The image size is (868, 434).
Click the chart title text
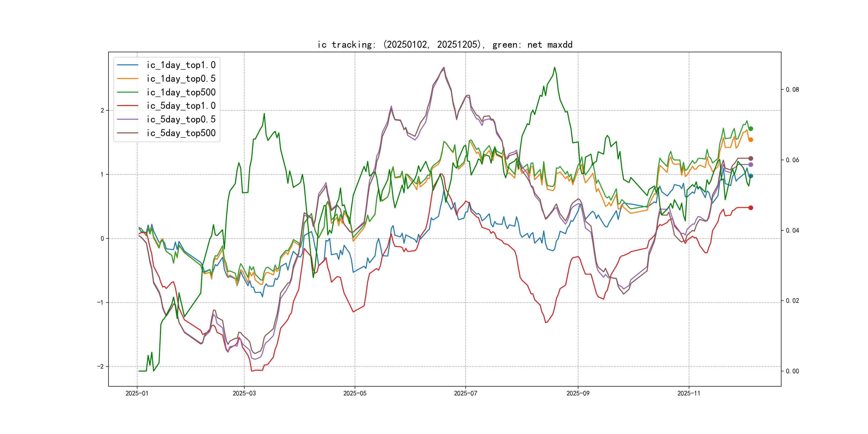(445, 45)
